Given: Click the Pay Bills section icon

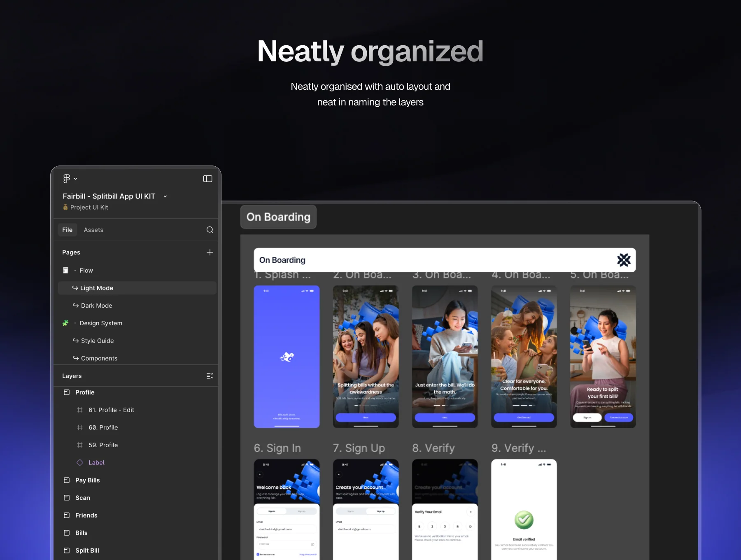Looking at the screenshot, I should 67,480.
